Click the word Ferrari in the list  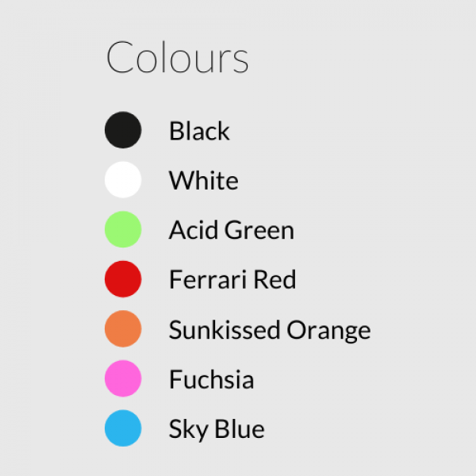tap(208, 279)
